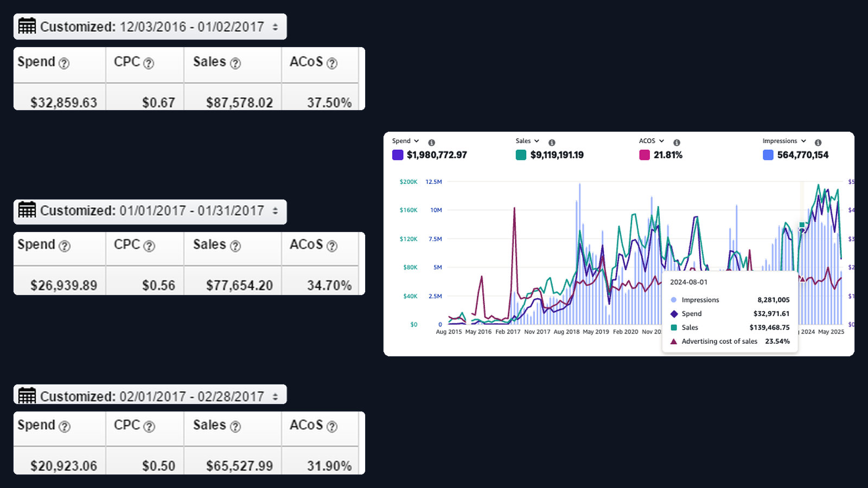Image resolution: width=868 pixels, height=488 pixels.
Task: Select the $20,923.06 spend value
Action: [x=63, y=466]
